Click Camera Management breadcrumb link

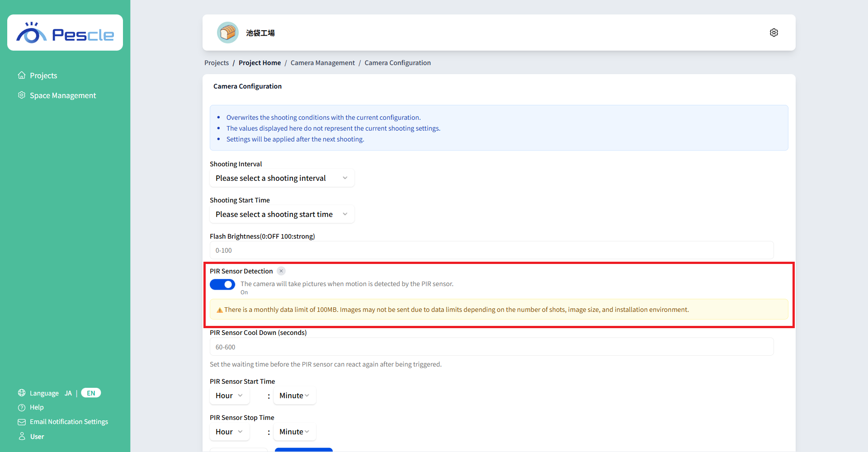[322, 63]
